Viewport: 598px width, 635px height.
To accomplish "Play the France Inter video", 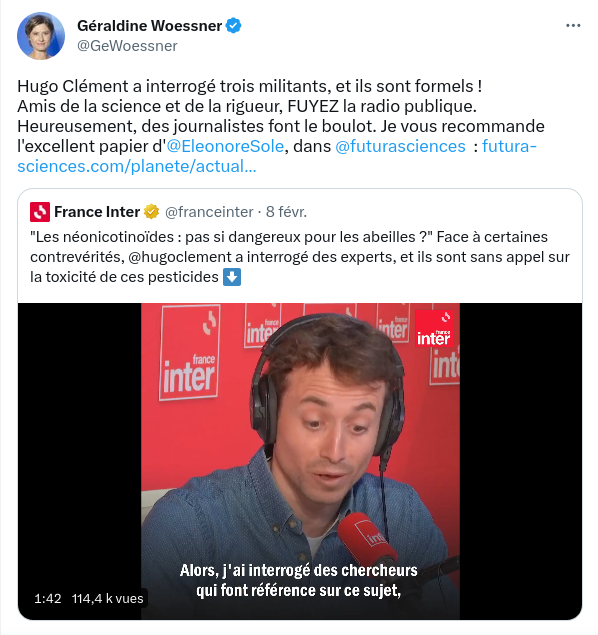I will (300, 461).
